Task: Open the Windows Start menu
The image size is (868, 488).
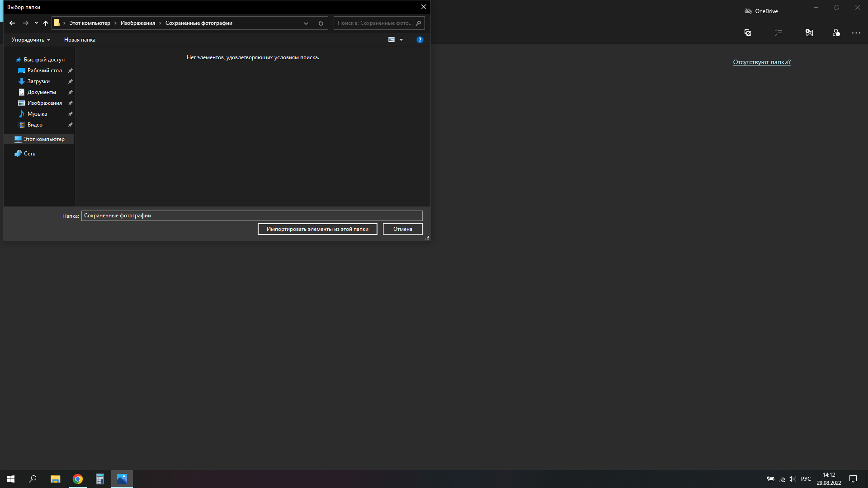Action: pyautogui.click(x=11, y=479)
